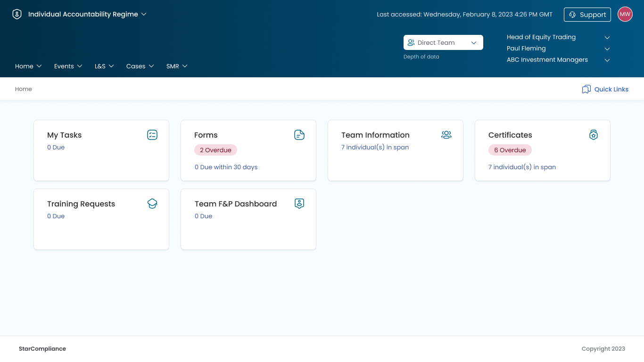
Task: Click the Team Information people icon
Action: pyautogui.click(x=446, y=135)
